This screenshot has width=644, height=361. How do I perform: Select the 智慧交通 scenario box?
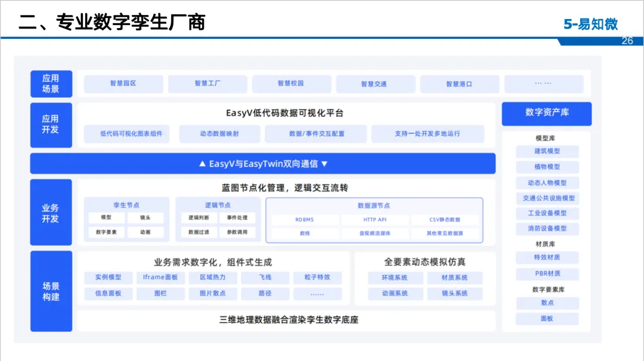(376, 84)
